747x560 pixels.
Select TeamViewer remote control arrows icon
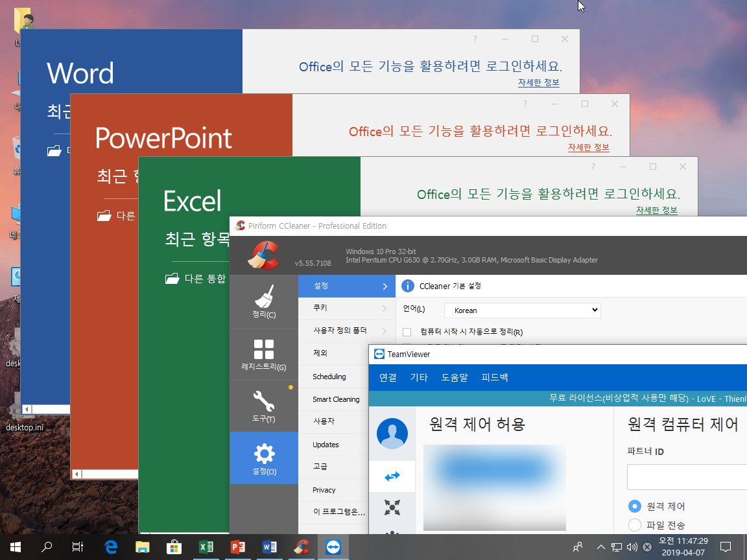click(x=392, y=476)
